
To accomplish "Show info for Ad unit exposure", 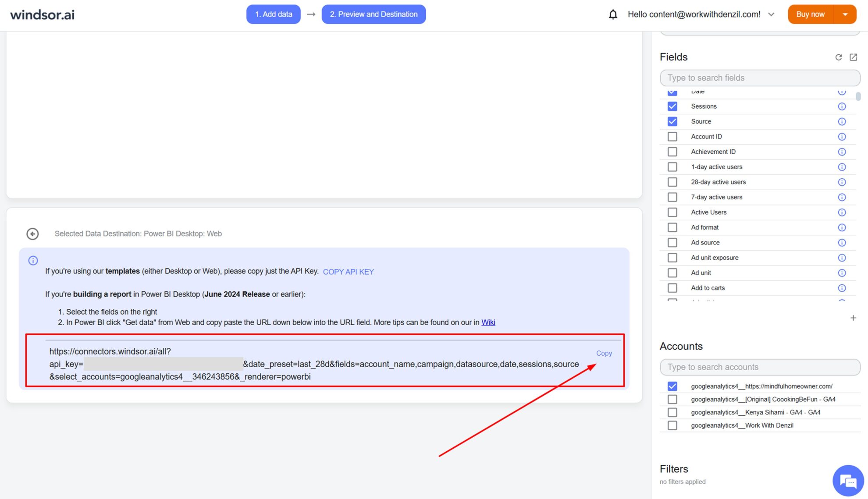I will [x=842, y=258].
